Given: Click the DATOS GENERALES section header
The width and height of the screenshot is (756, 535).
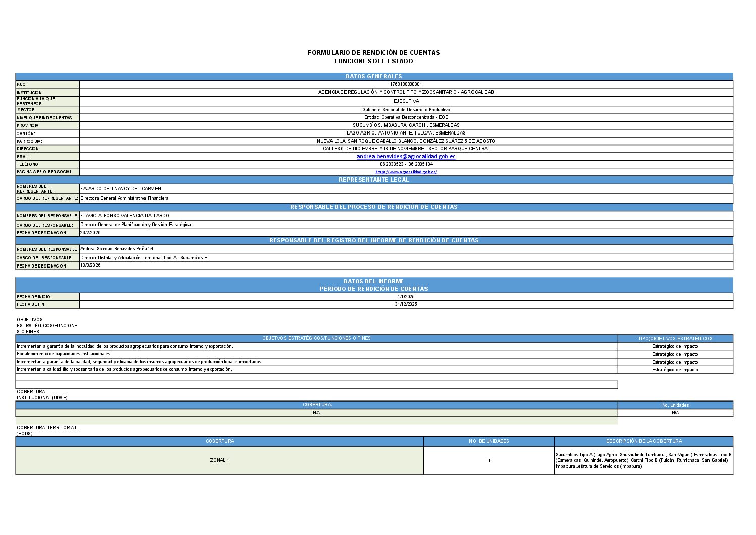Looking at the screenshot, I should (x=374, y=76).
